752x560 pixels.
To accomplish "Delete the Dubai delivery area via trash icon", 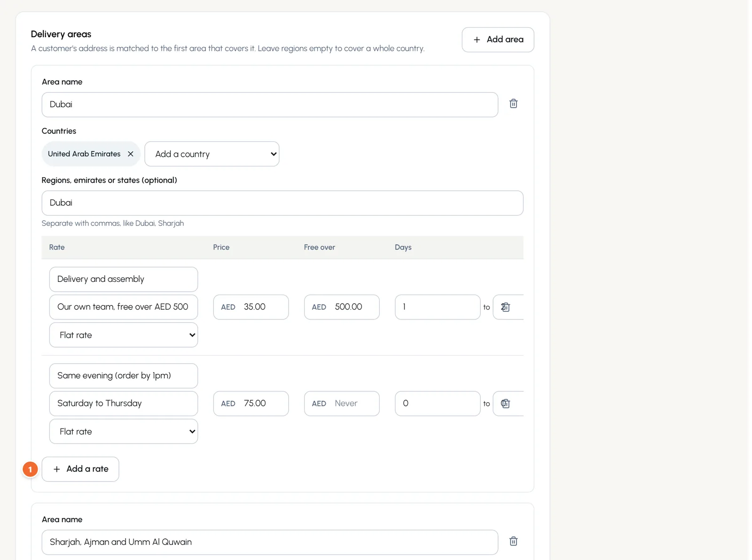I will click(x=513, y=104).
